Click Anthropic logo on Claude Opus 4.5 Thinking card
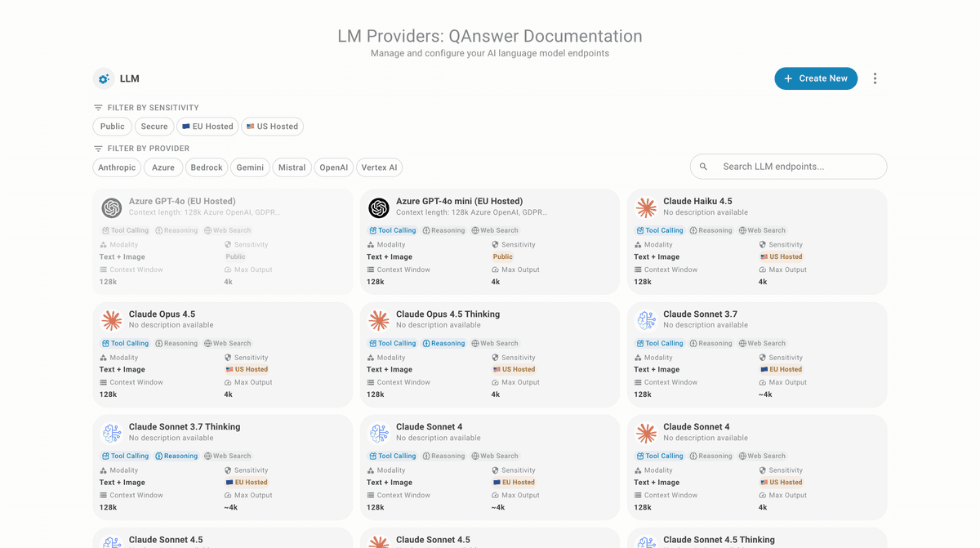 (379, 320)
